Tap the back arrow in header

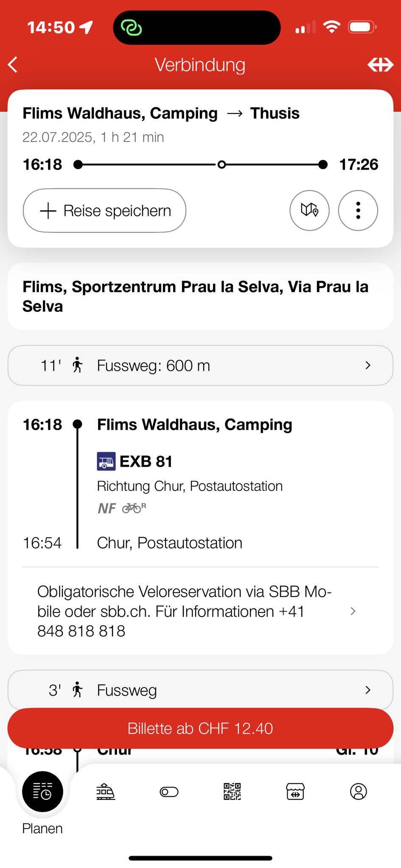tap(13, 65)
